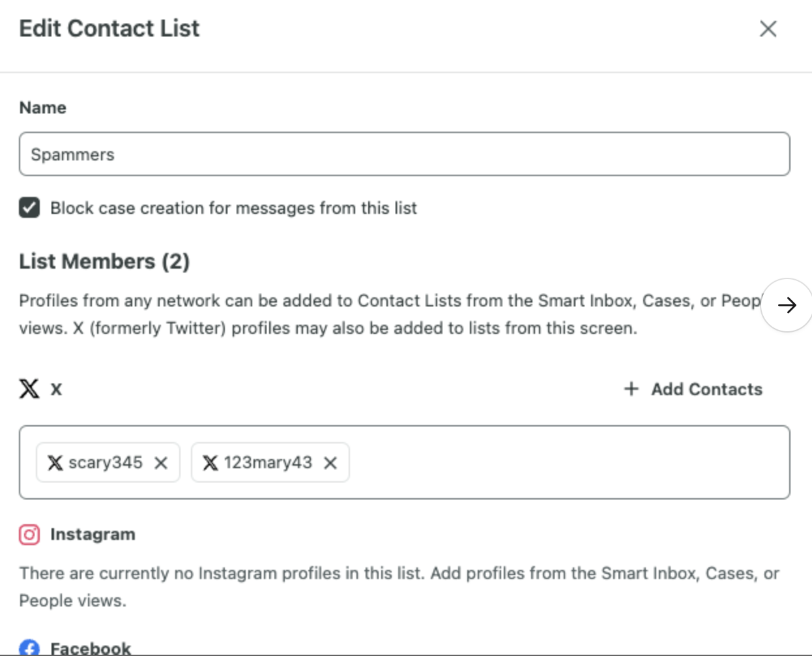
Task: Remove 123mary43 from the list
Action: click(x=330, y=463)
